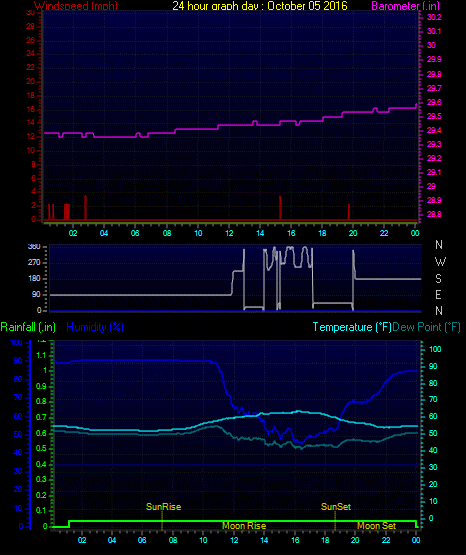Click the 30.2 barometer scale value
The height and width of the screenshot is (555, 466).
(434, 17)
